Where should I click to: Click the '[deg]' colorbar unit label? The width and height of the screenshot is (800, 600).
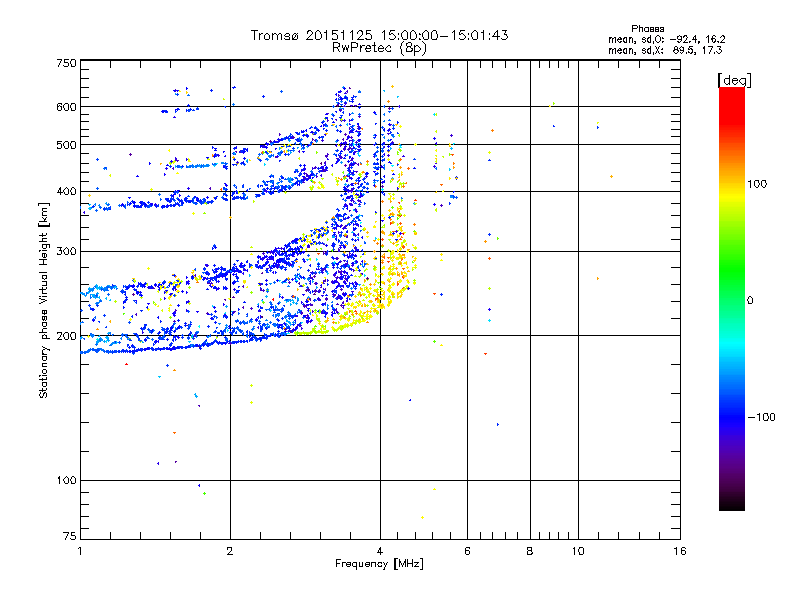tap(734, 80)
